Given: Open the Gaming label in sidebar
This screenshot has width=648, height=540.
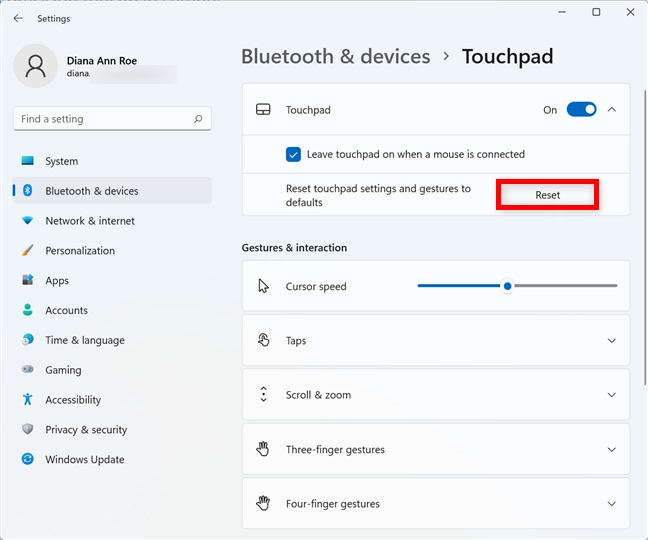Looking at the screenshot, I should 63,370.
